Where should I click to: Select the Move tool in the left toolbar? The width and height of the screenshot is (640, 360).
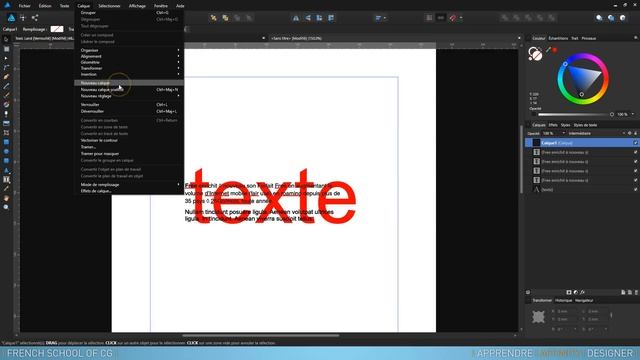tap(6, 40)
